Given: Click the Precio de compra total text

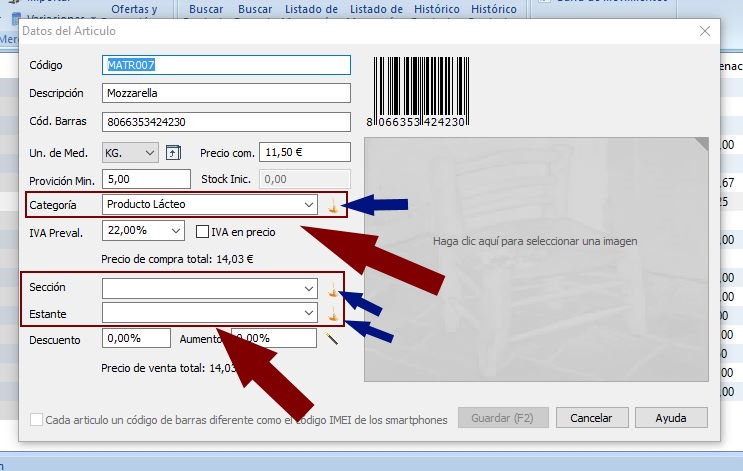Looking at the screenshot, I should point(177,259).
